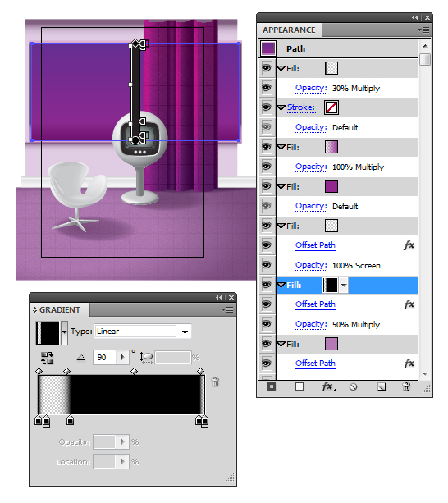Toggle eye on solid purple Fill row
448x503 pixels.
tap(266, 186)
